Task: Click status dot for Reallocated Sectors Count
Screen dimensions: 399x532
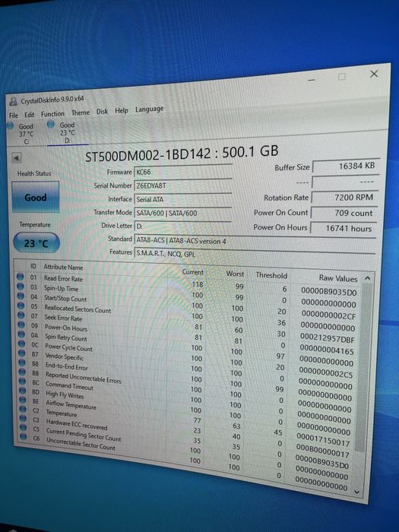Action: tap(21, 306)
